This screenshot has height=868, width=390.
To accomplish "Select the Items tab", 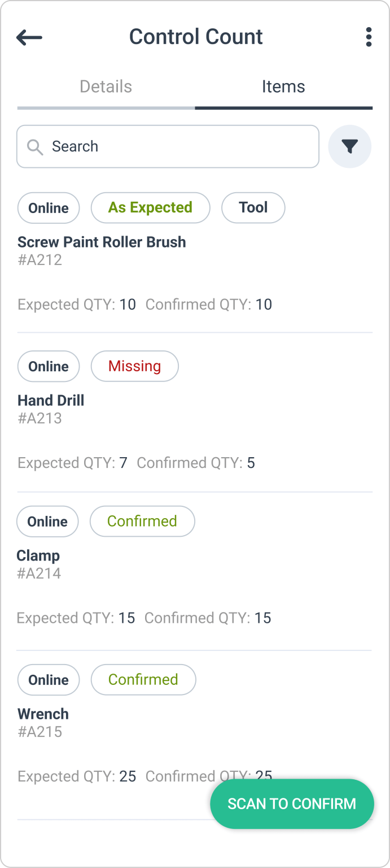I will [283, 86].
